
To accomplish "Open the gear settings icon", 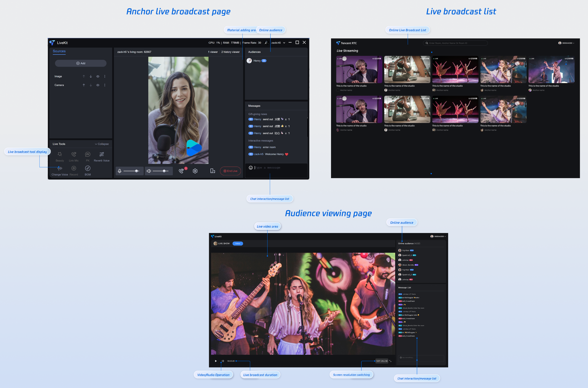I will 195,171.
